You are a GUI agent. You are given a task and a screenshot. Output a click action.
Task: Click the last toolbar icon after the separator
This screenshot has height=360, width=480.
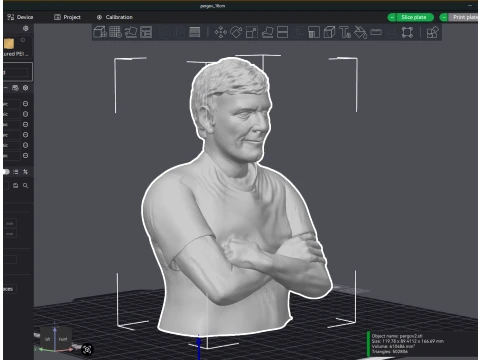point(433,32)
